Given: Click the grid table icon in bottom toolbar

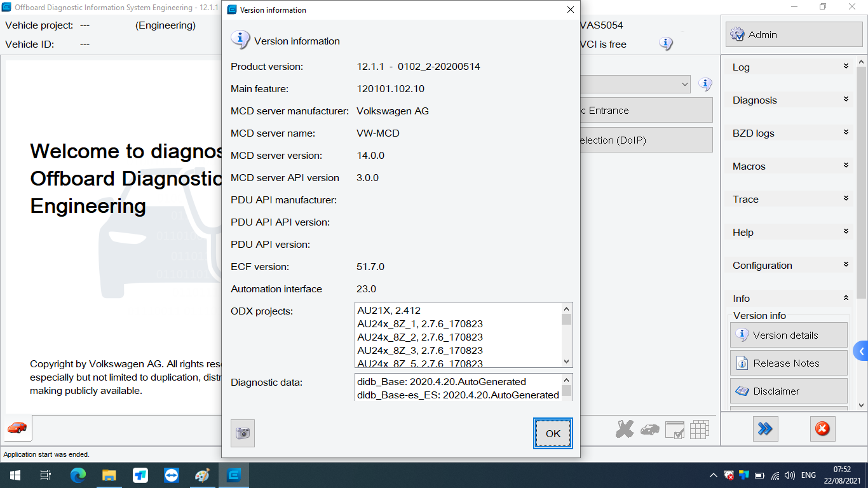Looking at the screenshot, I should coord(699,430).
